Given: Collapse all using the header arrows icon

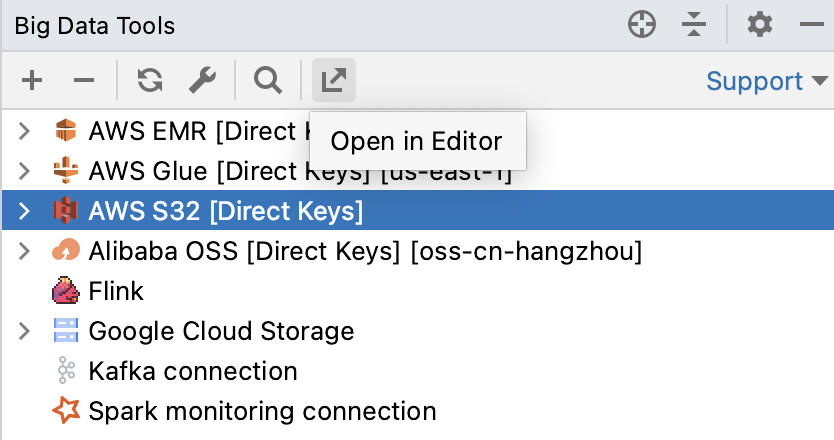Looking at the screenshot, I should [695, 25].
